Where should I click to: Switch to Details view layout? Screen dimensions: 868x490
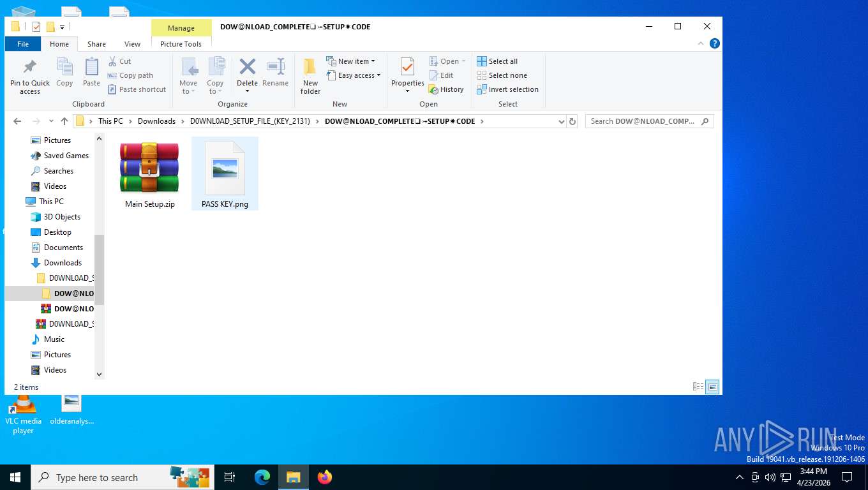[698, 387]
